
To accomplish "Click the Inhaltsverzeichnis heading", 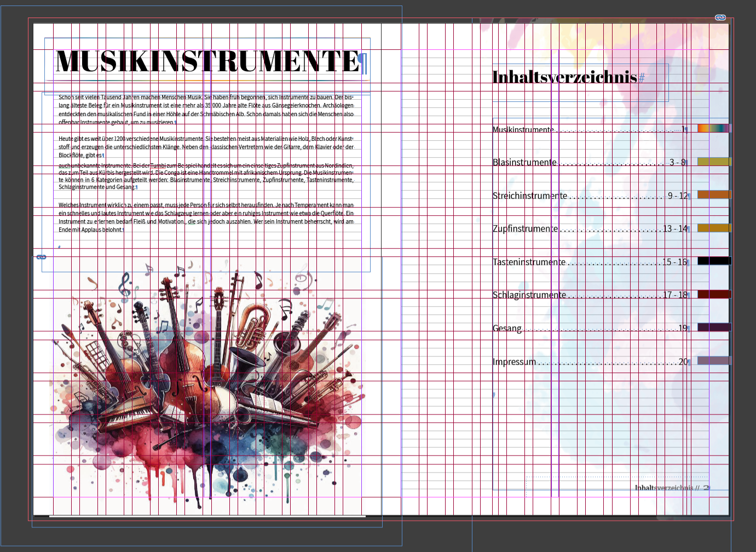I will pos(564,77).
